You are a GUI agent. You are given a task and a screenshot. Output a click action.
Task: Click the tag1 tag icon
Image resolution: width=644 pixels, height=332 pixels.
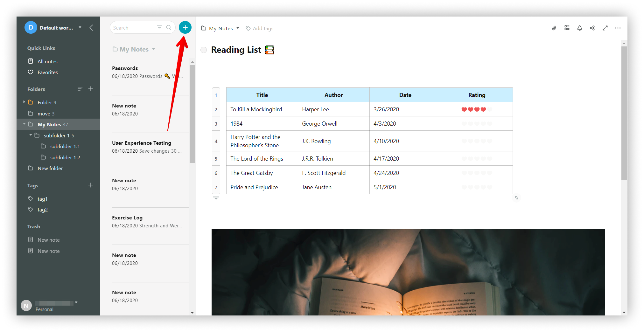(31, 198)
